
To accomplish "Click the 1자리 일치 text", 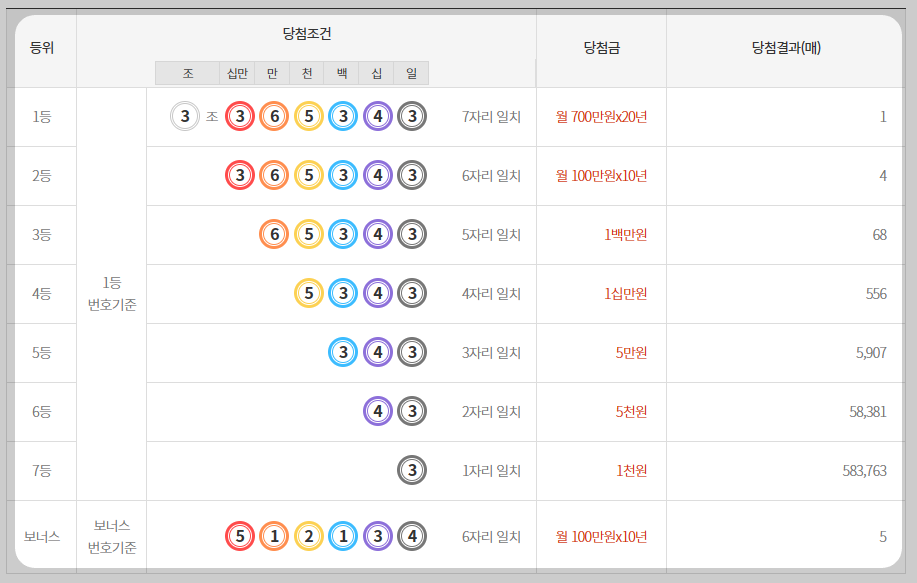I will (x=491, y=470).
